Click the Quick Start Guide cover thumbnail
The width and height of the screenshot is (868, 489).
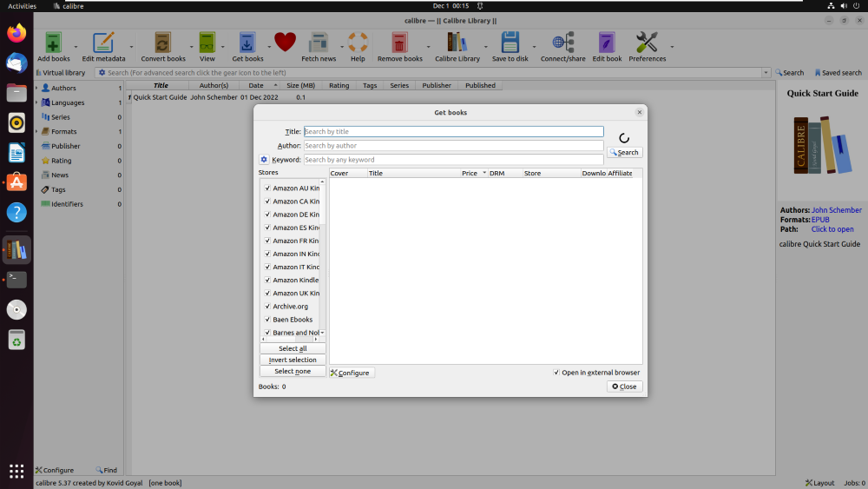(822, 145)
